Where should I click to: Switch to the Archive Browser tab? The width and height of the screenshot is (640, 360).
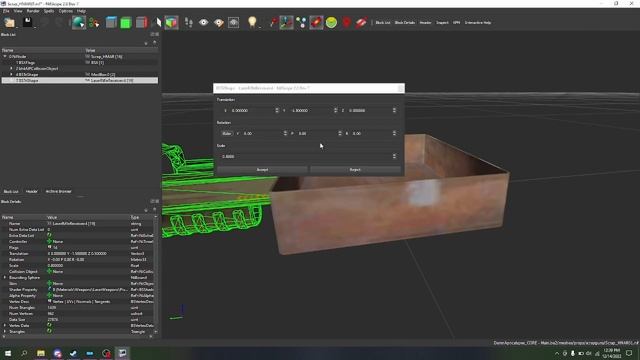tap(58, 191)
